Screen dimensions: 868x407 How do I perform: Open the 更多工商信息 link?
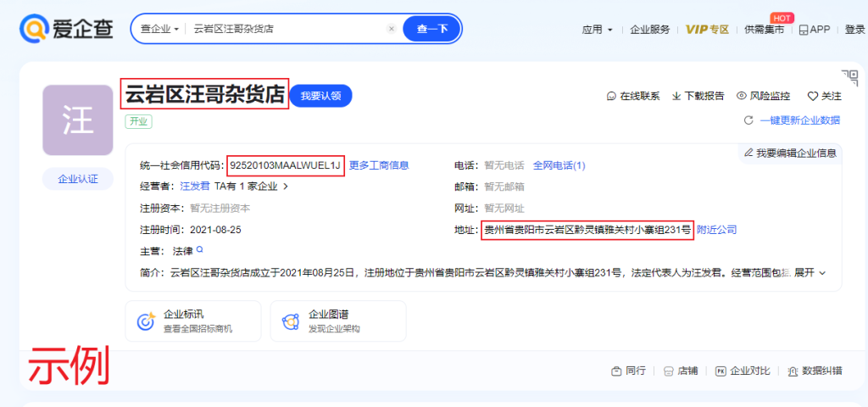(x=379, y=164)
